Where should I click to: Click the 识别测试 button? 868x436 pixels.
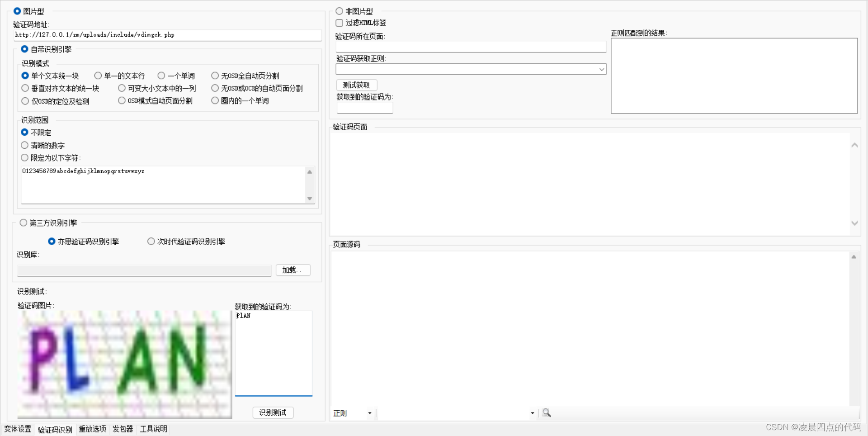tap(273, 412)
